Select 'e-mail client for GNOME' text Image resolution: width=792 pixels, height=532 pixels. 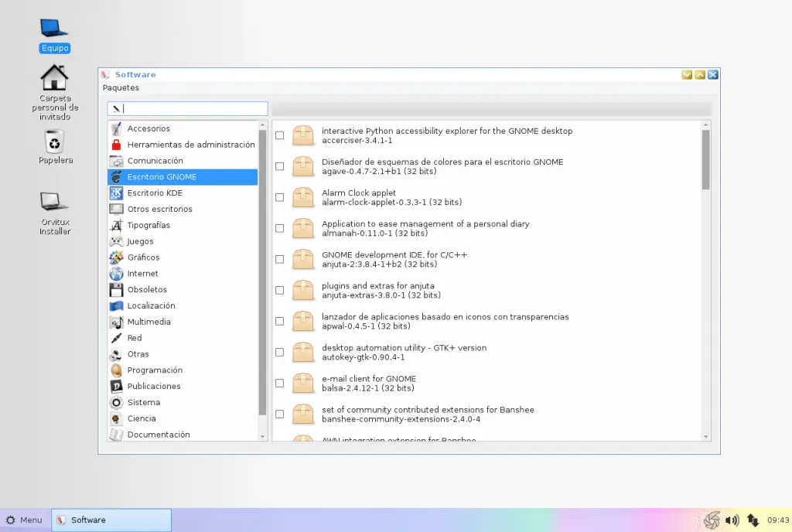[369, 379]
